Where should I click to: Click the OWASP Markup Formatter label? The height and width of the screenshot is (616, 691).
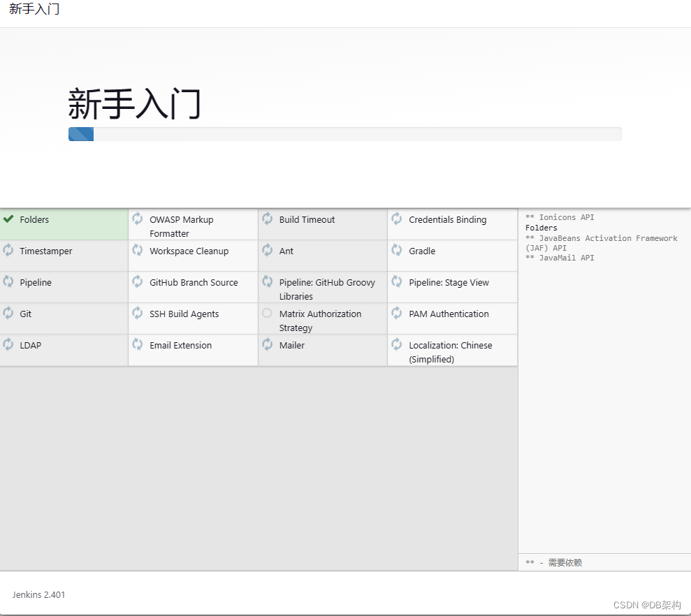coord(182,226)
